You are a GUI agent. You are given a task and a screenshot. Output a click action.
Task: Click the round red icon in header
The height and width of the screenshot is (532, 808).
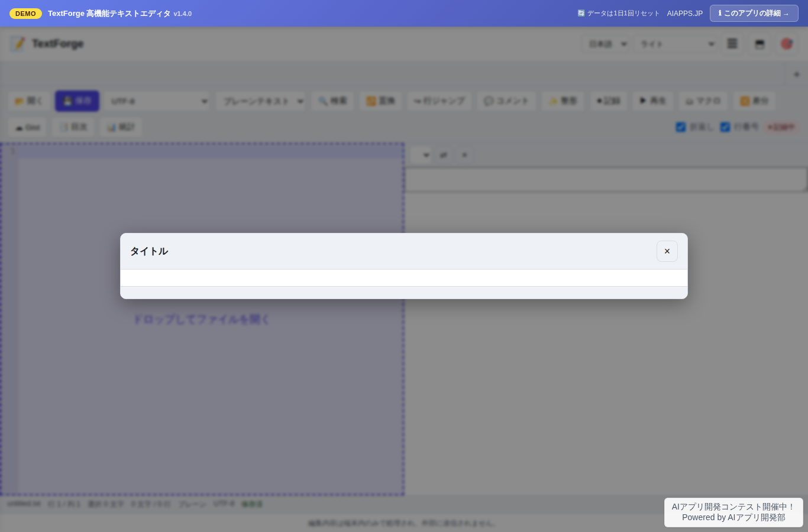(x=787, y=44)
